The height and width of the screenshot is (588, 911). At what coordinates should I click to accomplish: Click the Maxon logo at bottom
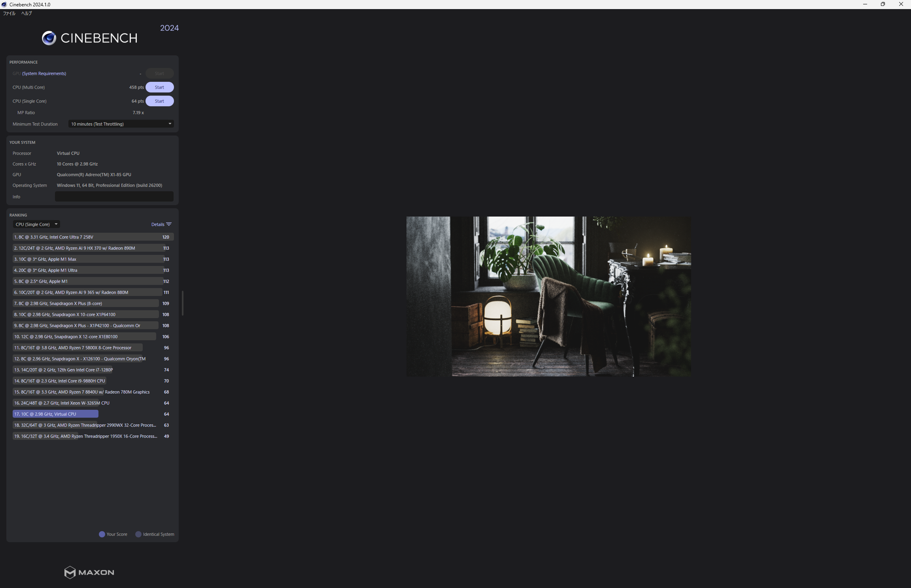pyautogui.click(x=89, y=572)
